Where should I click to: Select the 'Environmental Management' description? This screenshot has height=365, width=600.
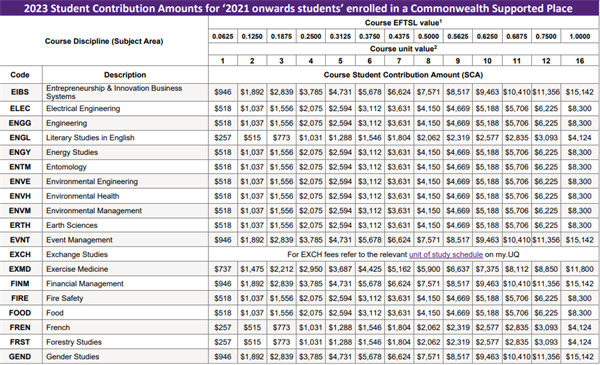coord(94,210)
